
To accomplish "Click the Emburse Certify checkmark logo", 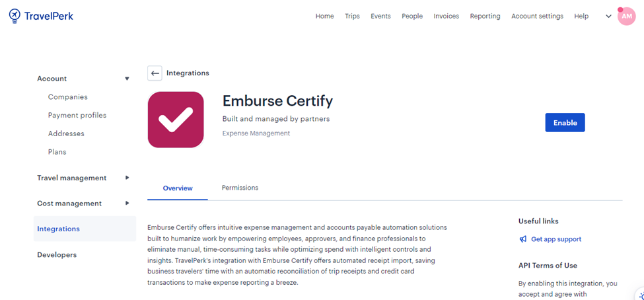I will [176, 120].
